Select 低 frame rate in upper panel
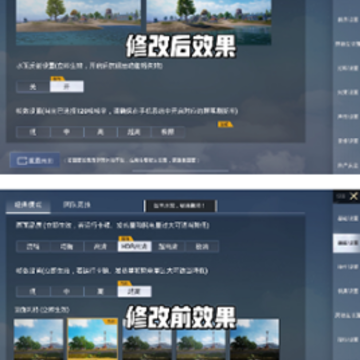Viewport: 360px width, 360px height. 33,132
